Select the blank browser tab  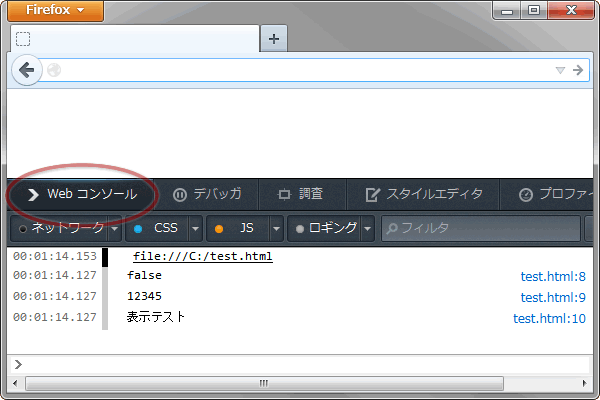click(x=135, y=39)
